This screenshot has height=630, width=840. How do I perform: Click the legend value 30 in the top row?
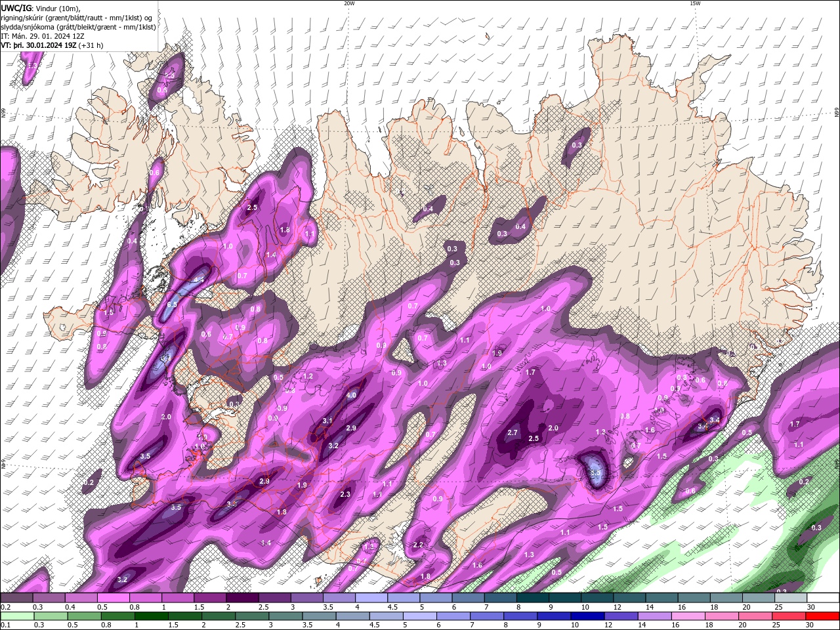point(811,607)
